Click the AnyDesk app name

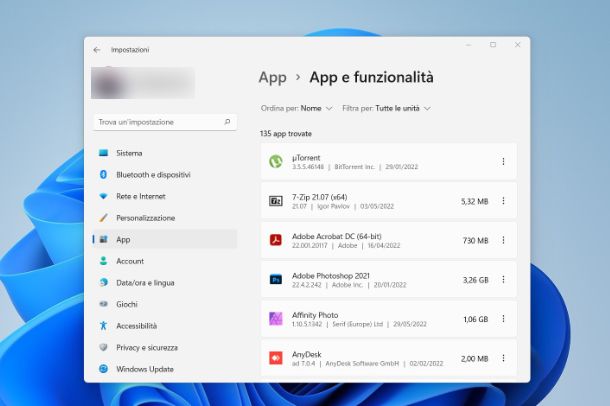pyautogui.click(x=307, y=354)
